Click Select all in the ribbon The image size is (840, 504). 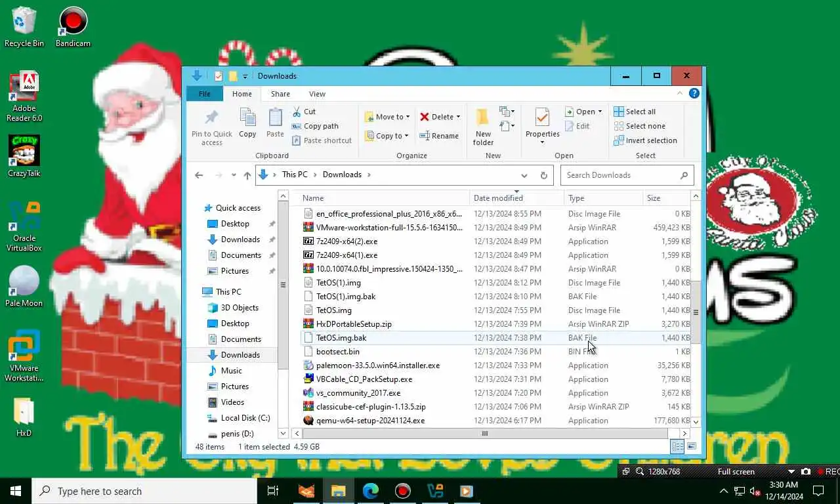[635, 112]
